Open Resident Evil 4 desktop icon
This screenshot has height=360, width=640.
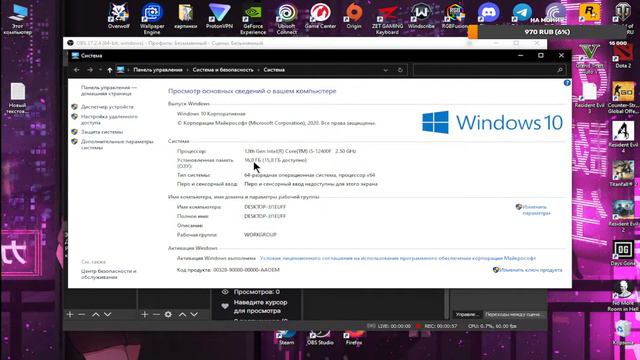tap(623, 137)
